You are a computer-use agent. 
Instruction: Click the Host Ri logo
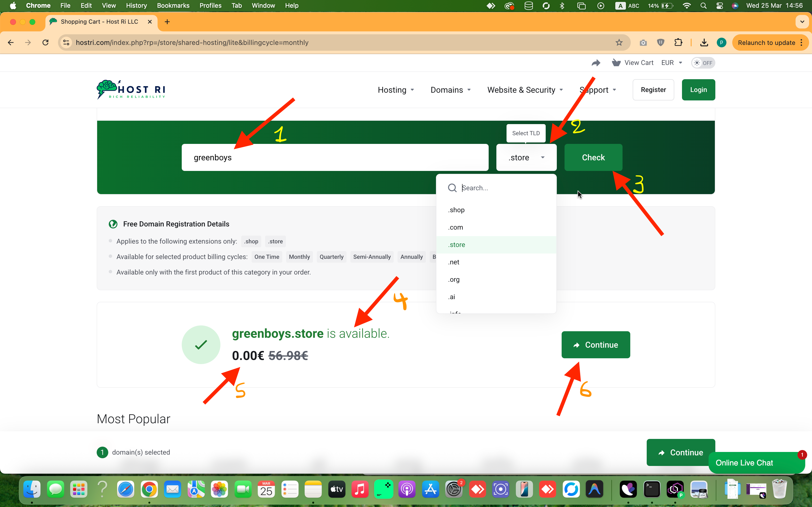pos(131,90)
